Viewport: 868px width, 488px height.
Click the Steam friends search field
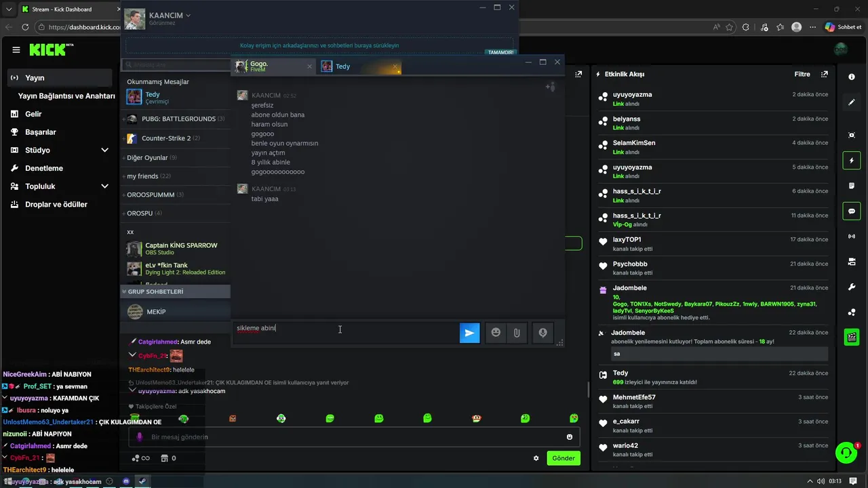[x=175, y=64]
